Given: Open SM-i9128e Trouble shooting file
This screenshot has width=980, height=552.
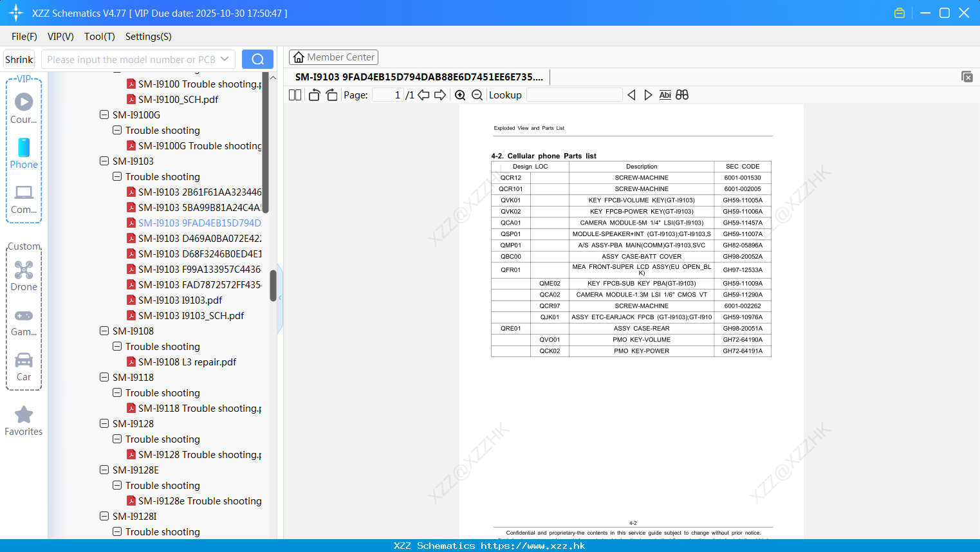Looking at the screenshot, I should [x=200, y=501].
